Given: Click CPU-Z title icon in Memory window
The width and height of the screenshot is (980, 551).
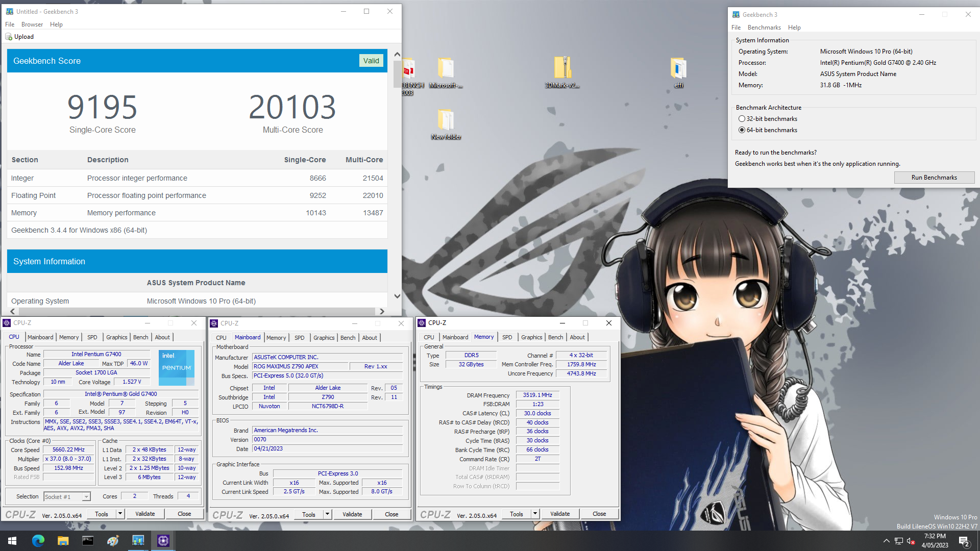Looking at the screenshot, I should [x=422, y=323].
